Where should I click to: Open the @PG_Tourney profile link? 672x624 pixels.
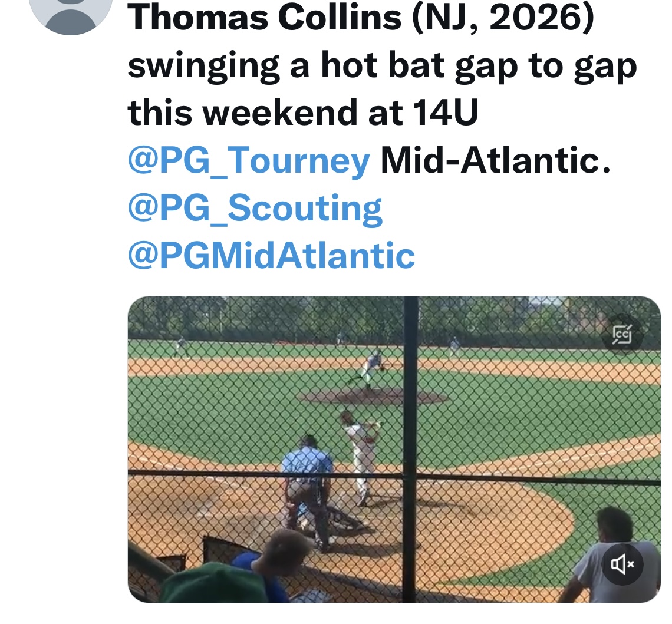[249, 161]
